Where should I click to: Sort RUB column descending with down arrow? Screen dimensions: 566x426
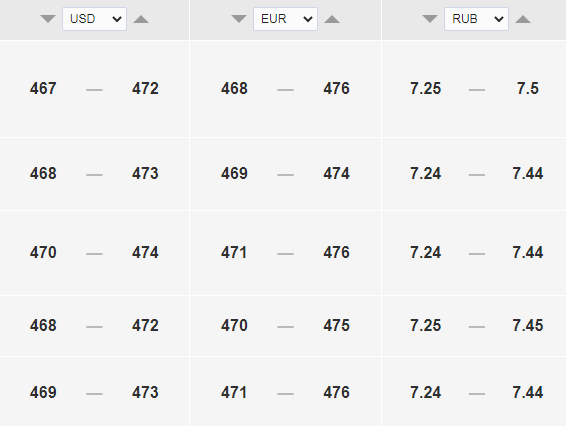pos(430,19)
